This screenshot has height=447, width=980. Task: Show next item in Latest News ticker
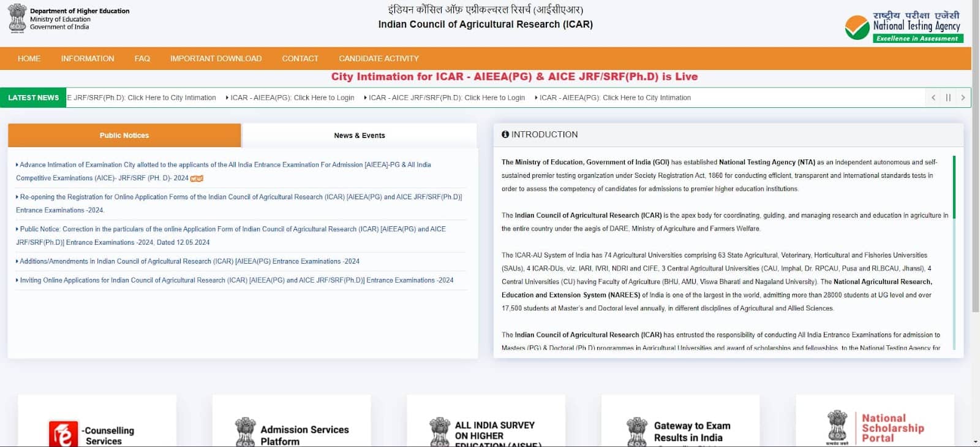pyautogui.click(x=963, y=97)
